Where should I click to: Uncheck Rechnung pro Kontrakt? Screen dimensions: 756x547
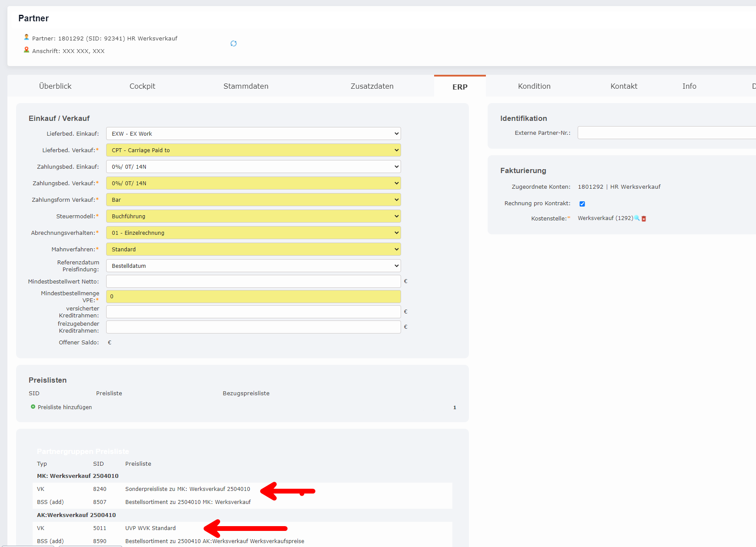click(x=582, y=203)
